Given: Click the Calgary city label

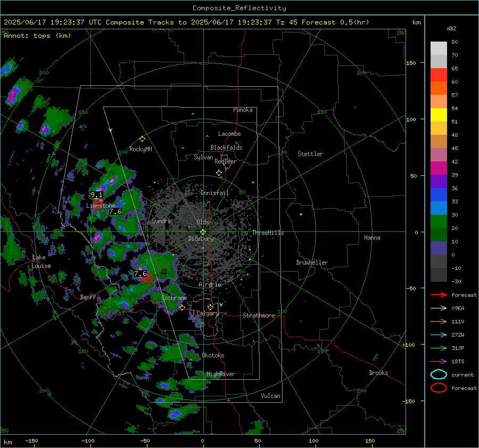Looking at the screenshot, I should [x=208, y=313].
